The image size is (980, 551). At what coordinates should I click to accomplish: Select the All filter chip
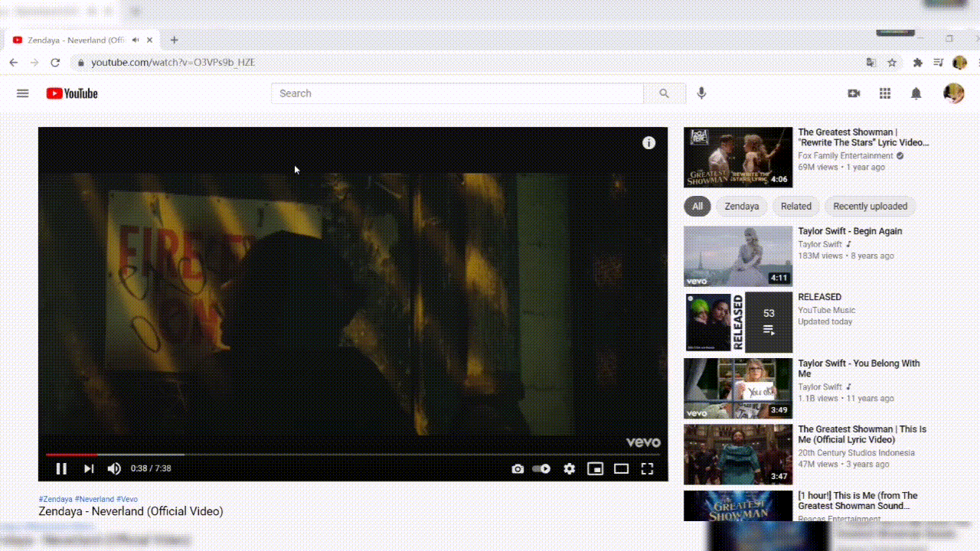[x=697, y=206]
